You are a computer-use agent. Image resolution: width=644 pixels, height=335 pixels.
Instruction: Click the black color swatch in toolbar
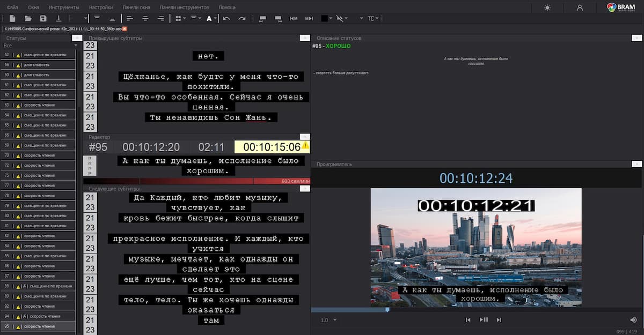[x=324, y=18]
